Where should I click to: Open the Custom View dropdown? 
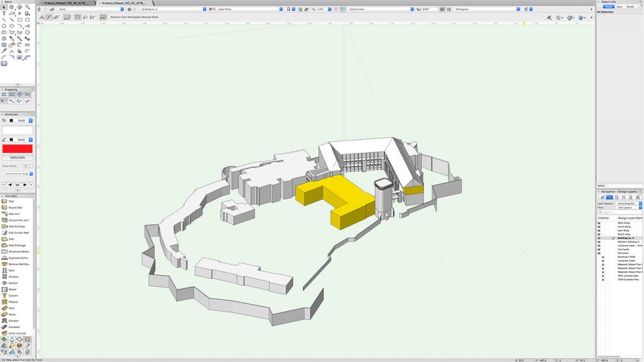pyautogui.click(x=380, y=9)
